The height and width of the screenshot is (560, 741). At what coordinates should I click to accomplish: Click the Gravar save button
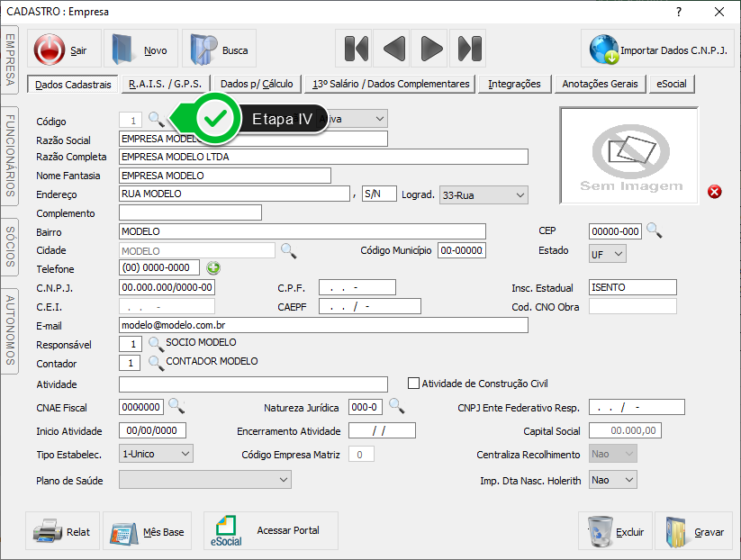tap(693, 531)
